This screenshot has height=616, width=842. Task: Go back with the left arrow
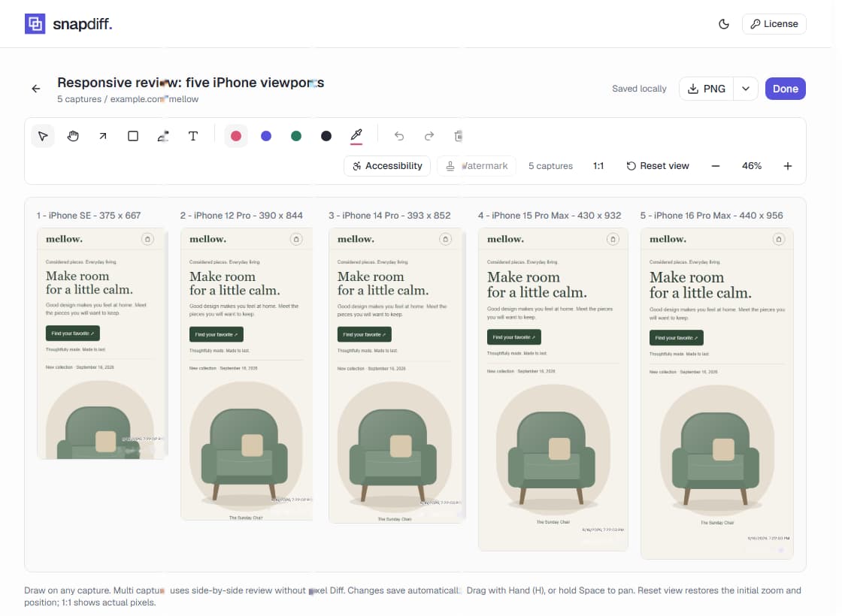coord(36,89)
